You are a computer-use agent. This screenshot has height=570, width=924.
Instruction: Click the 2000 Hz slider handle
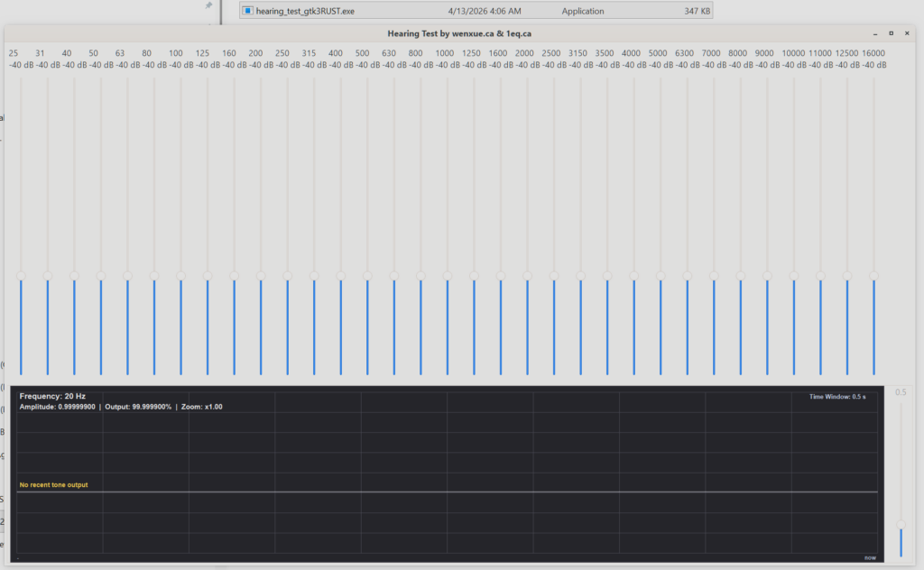click(527, 275)
